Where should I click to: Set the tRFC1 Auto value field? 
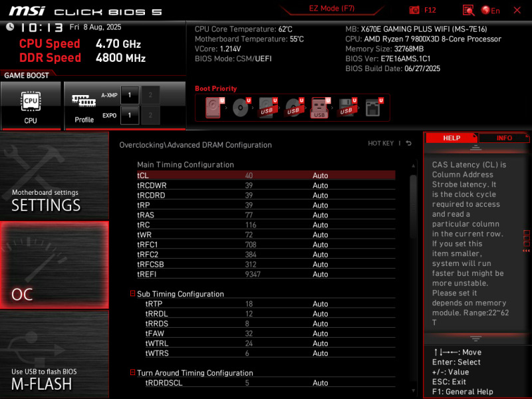pos(321,244)
